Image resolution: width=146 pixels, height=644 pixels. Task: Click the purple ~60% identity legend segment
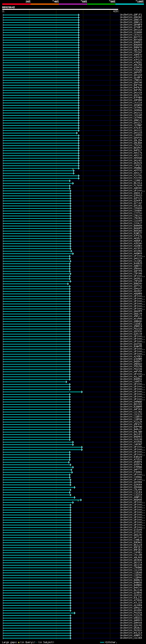[x=73, y=4]
